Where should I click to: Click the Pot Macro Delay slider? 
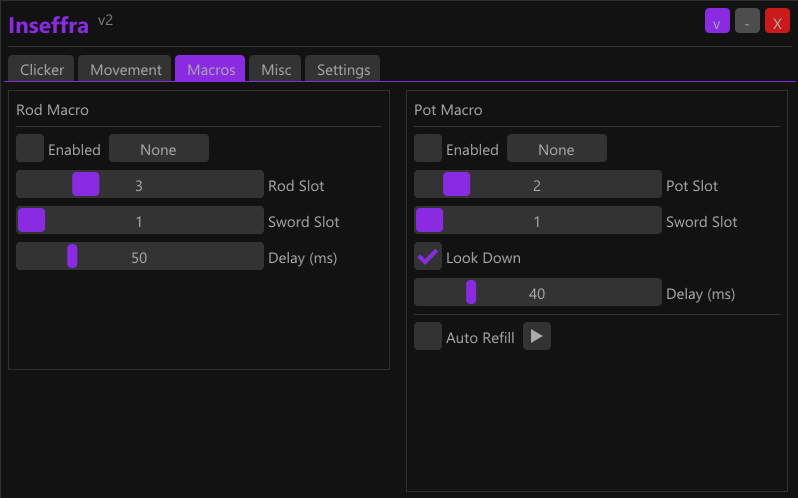pyautogui.click(x=537, y=293)
